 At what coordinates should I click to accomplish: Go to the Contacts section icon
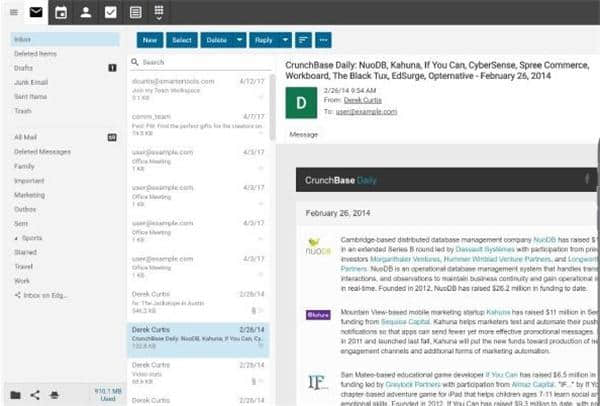click(86, 12)
